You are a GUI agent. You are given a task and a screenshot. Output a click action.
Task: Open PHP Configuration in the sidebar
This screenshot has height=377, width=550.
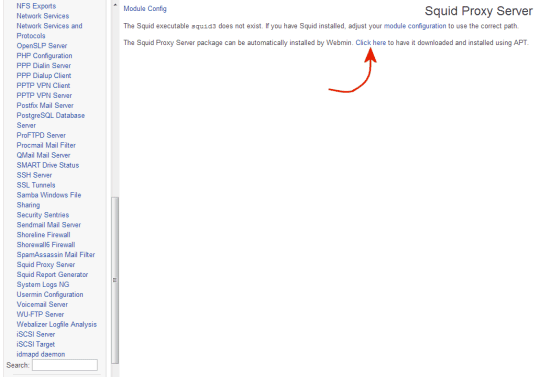44,55
